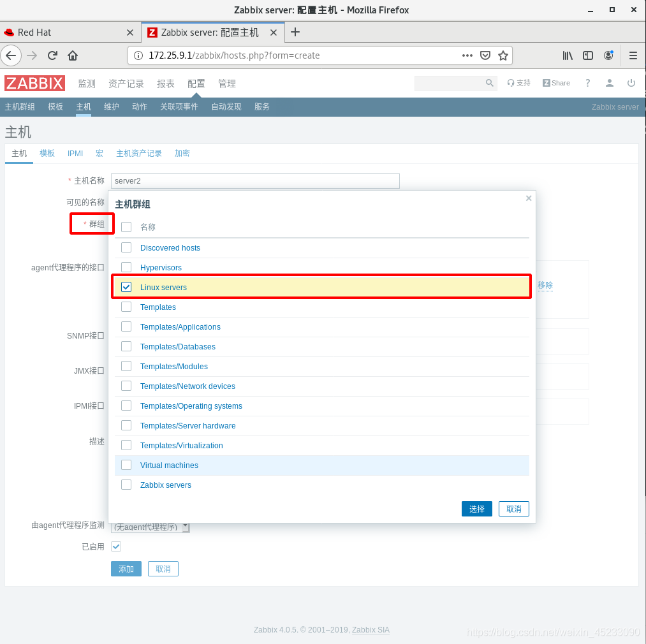This screenshot has height=644, width=646.
Task: Check Templates/Network devices checkbox
Action: [126, 386]
